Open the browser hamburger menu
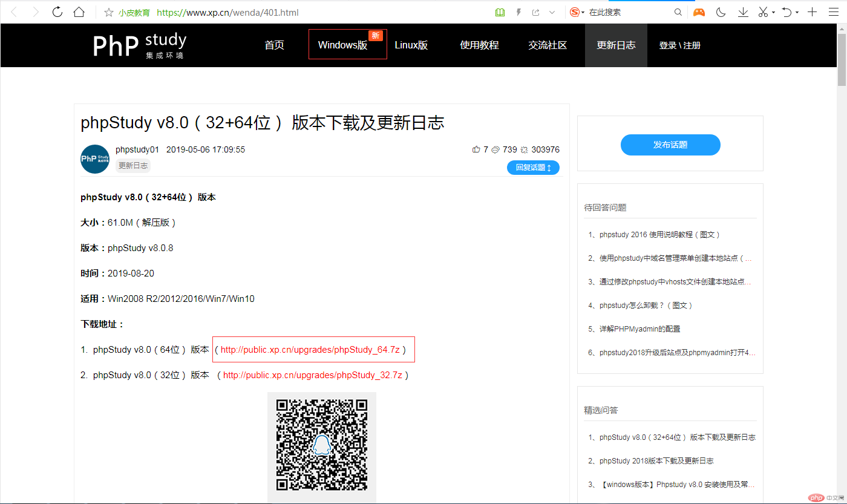 tap(834, 12)
